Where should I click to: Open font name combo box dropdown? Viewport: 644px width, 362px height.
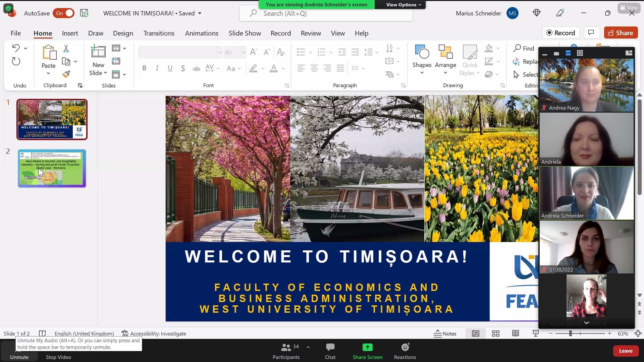coord(219,52)
